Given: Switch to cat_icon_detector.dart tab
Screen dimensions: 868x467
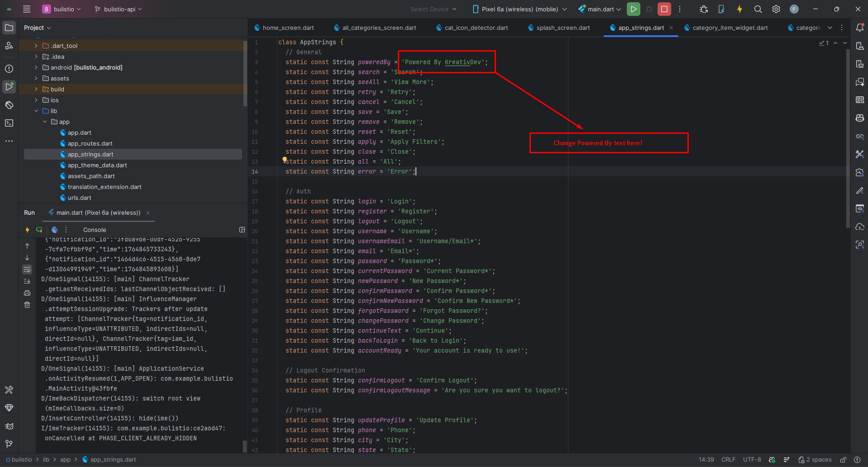Looking at the screenshot, I should (472, 28).
